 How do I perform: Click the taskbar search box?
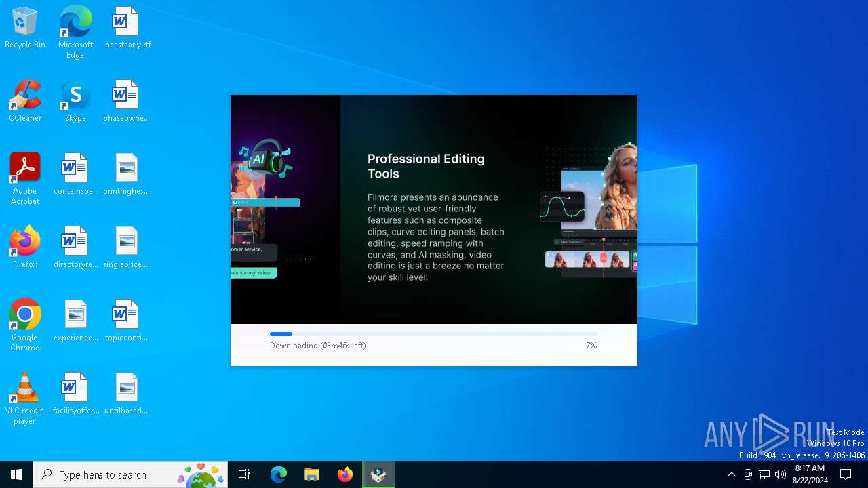[x=130, y=474]
